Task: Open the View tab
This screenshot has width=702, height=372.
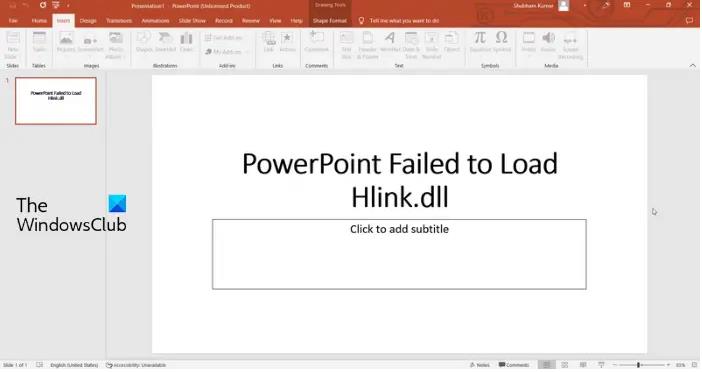Action: 275,21
